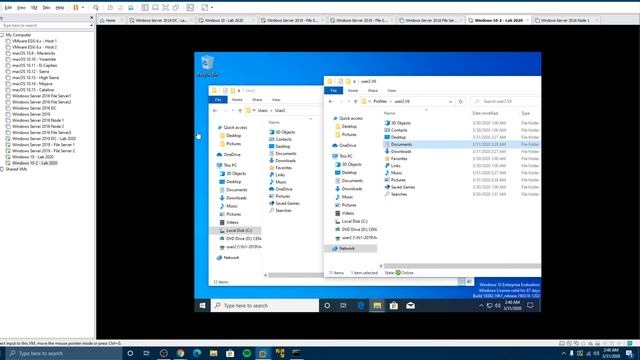Switch to Windows Server 2016 Node 1 tab
This screenshot has height=360, width=640.
click(565, 20)
